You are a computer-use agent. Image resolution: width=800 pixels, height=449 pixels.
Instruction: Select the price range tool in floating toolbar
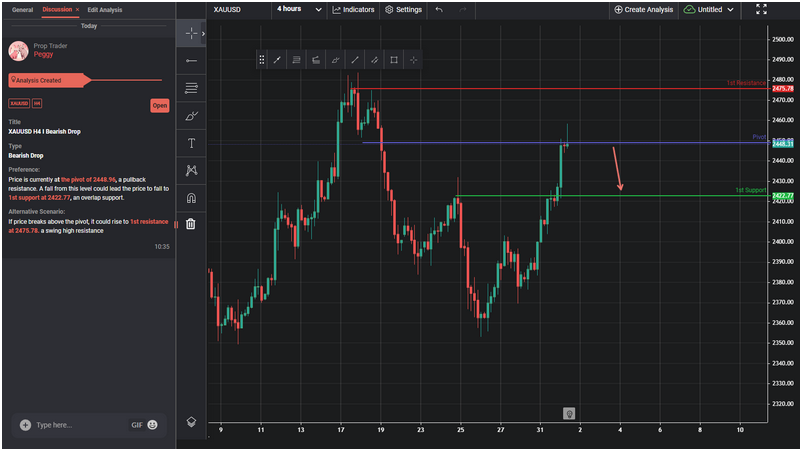316,60
